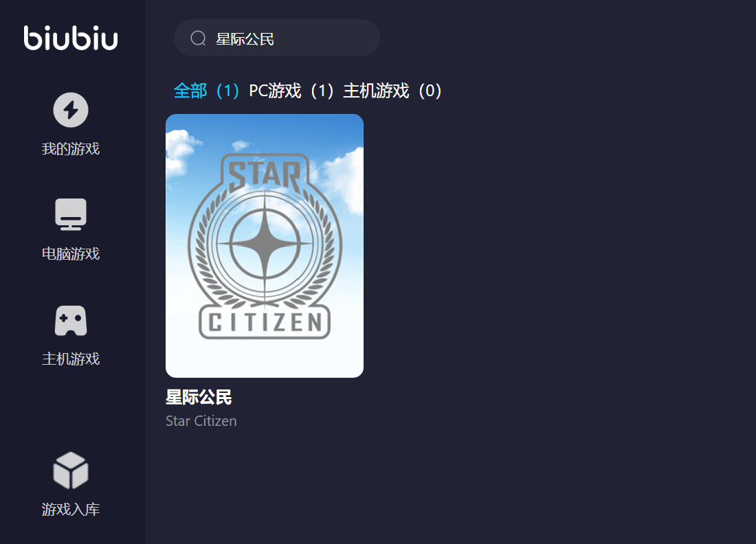Click the CITIZEN banner on the cover

265,322
